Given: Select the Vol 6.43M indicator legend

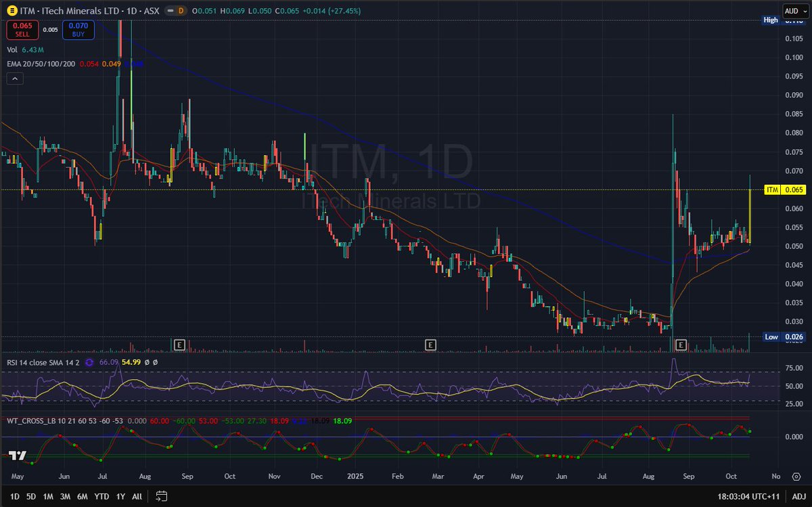Looking at the screenshot, I should click(x=26, y=49).
